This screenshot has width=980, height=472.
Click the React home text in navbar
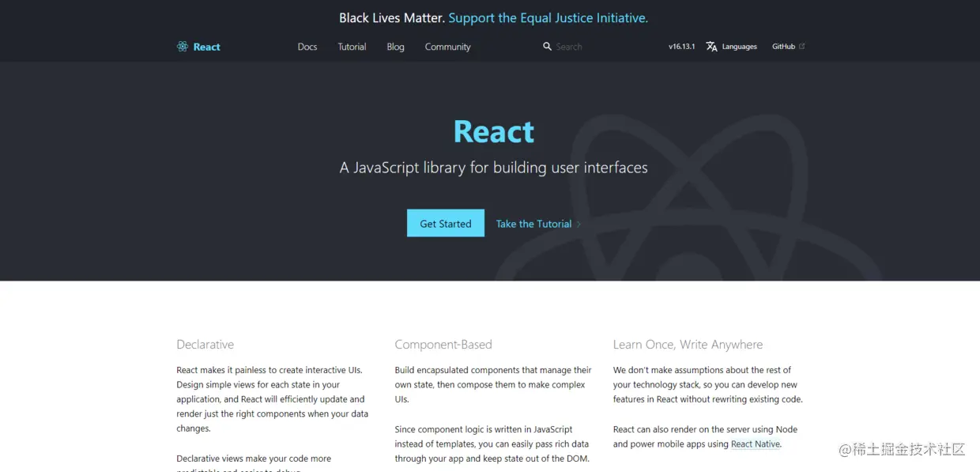[x=207, y=47]
